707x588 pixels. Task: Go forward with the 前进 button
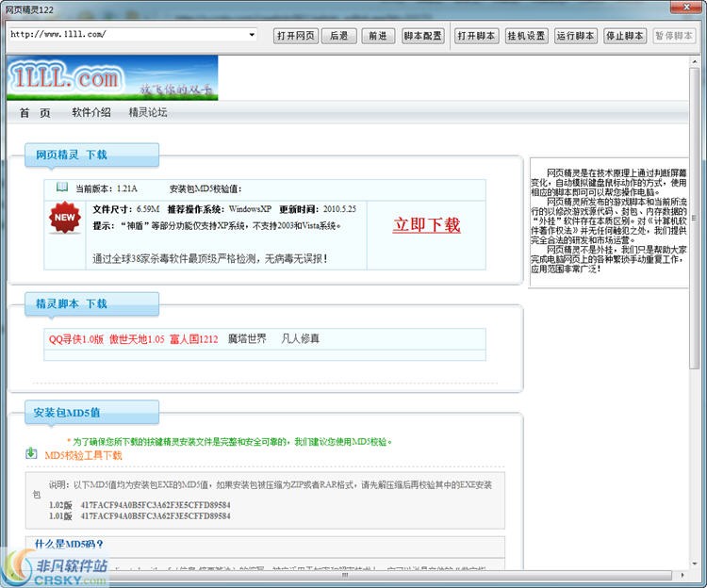(378, 36)
